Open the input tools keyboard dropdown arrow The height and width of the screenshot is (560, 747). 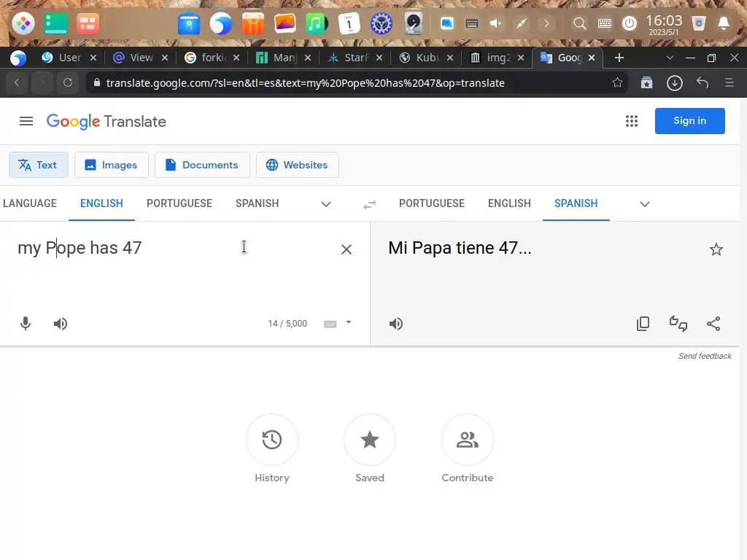[x=349, y=322]
